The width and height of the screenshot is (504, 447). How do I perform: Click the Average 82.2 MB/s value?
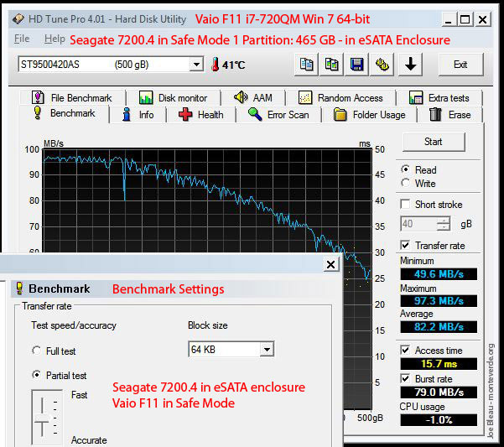[439, 326]
